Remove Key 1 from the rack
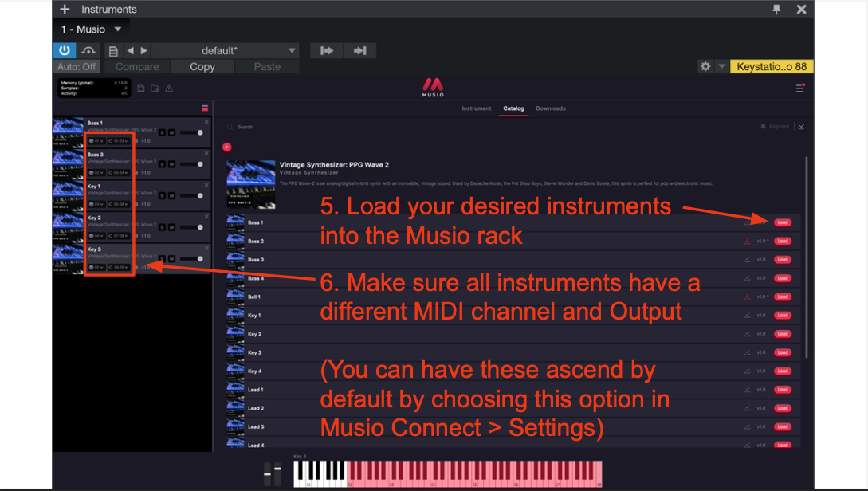 click(x=206, y=186)
